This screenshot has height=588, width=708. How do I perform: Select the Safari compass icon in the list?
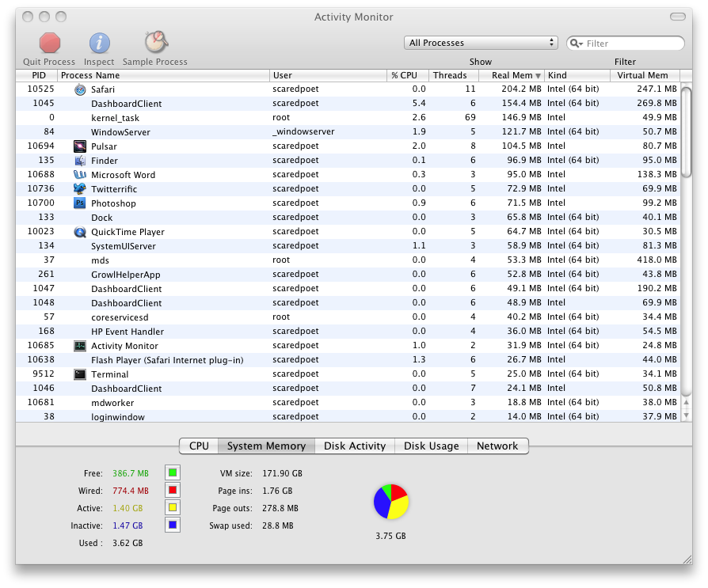click(x=80, y=89)
